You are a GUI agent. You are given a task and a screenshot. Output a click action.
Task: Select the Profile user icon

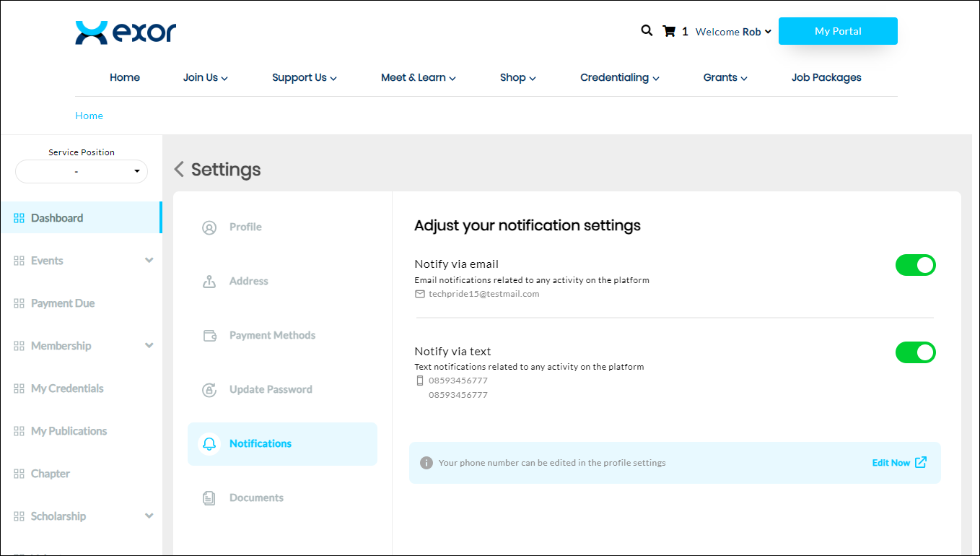209,227
